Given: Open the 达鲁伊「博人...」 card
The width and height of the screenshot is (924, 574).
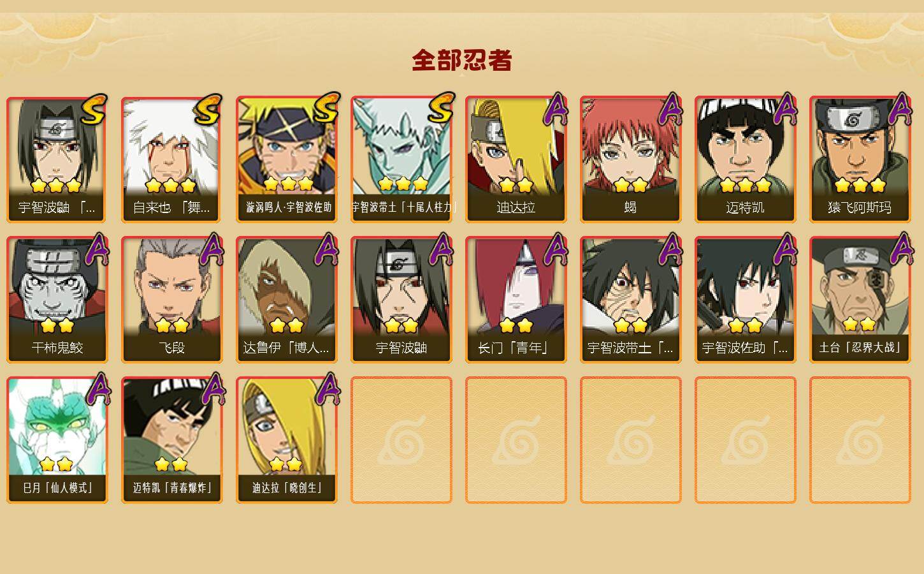Looking at the screenshot, I should 287,300.
